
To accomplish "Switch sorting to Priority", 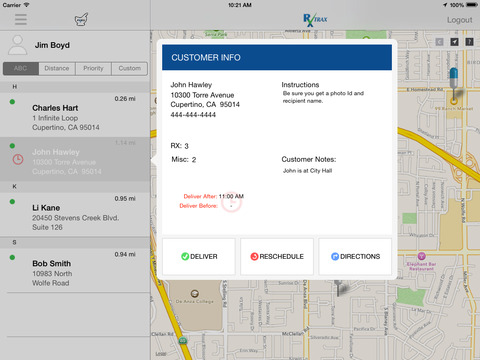I will pos(93,68).
